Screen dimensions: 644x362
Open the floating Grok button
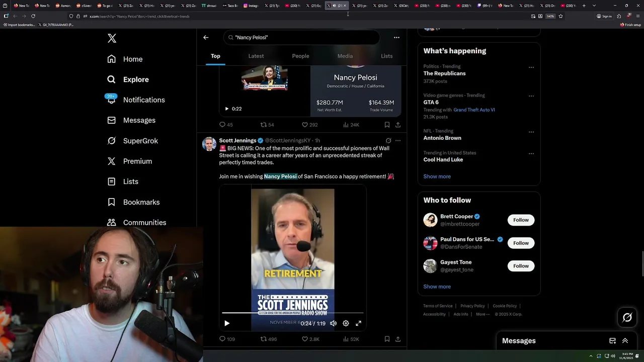tap(627, 317)
